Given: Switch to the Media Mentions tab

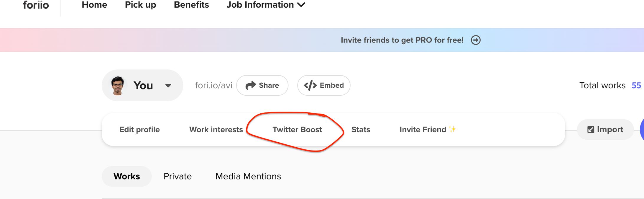Looking at the screenshot, I should [248, 176].
